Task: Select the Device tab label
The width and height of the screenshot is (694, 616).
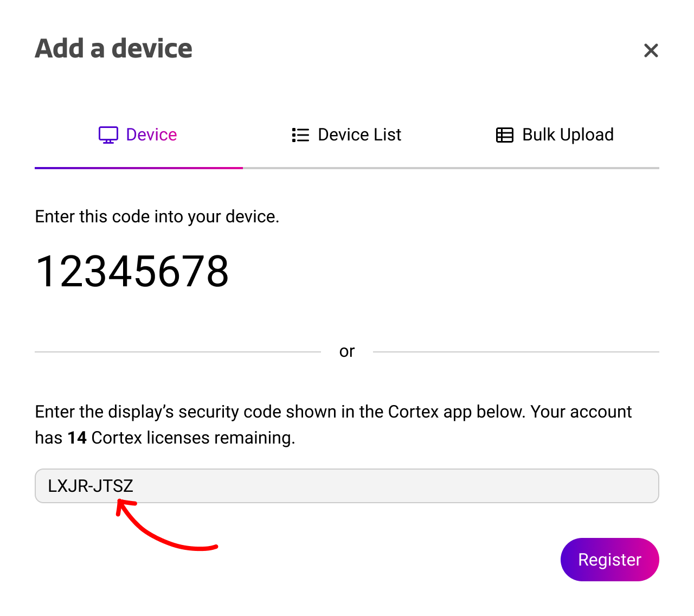Action: click(x=151, y=134)
